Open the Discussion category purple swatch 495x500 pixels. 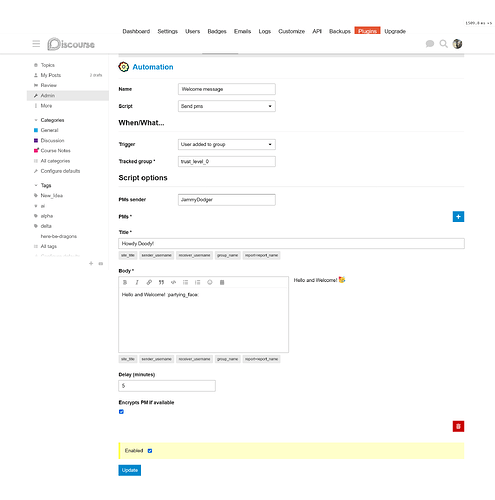click(x=36, y=141)
